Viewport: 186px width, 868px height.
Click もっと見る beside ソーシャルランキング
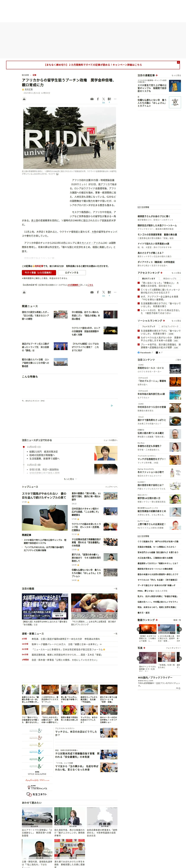tap(176, 321)
